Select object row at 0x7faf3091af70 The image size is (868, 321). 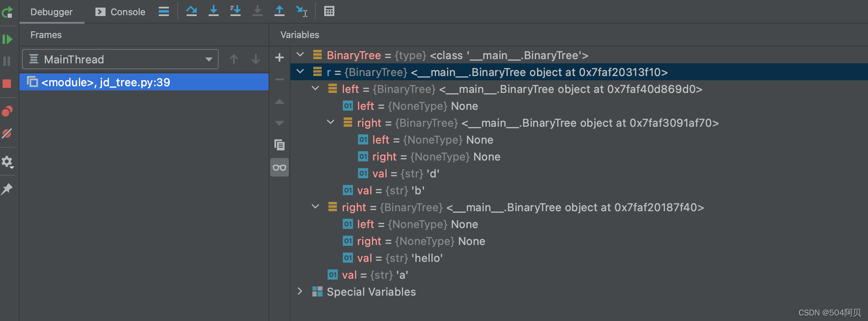(x=579, y=122)
